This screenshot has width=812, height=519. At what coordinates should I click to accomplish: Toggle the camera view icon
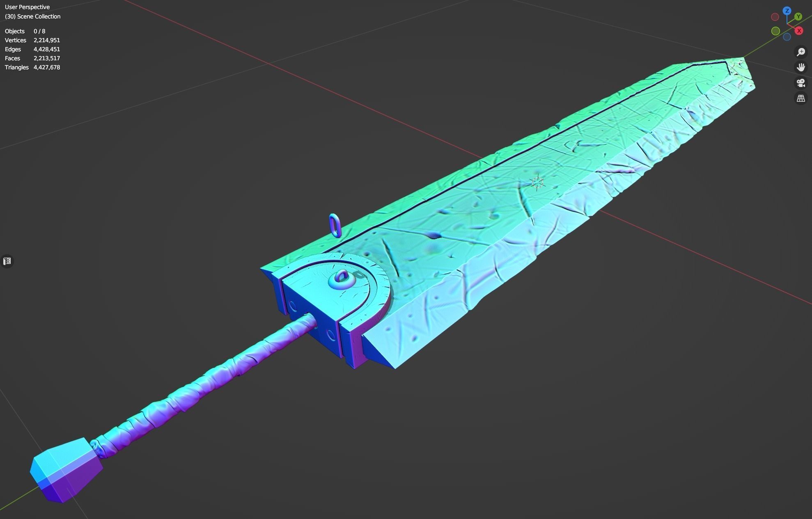coord(801,83)
